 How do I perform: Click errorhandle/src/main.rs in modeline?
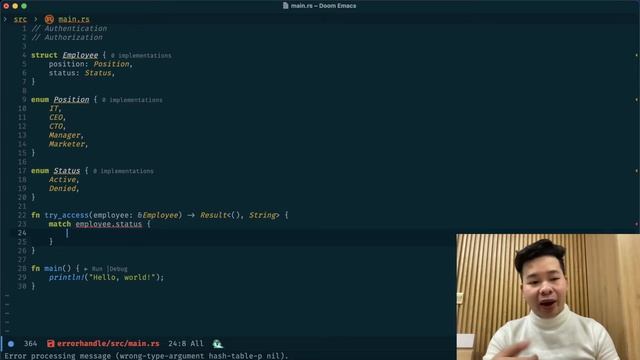pyautogui.click(x=108, y=344)
